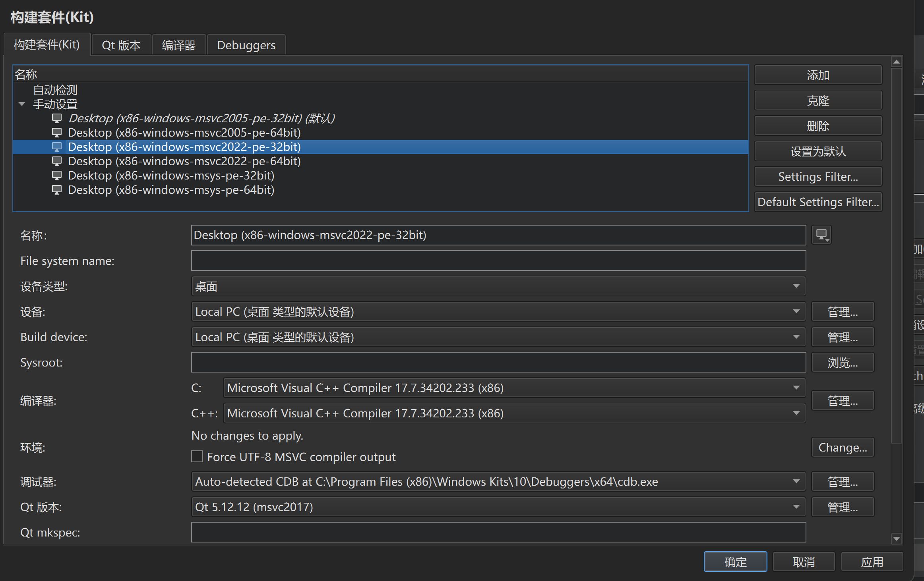Expand the Qt 版本 combo box
Screen dimensions: 924x581
pos(498,507)
